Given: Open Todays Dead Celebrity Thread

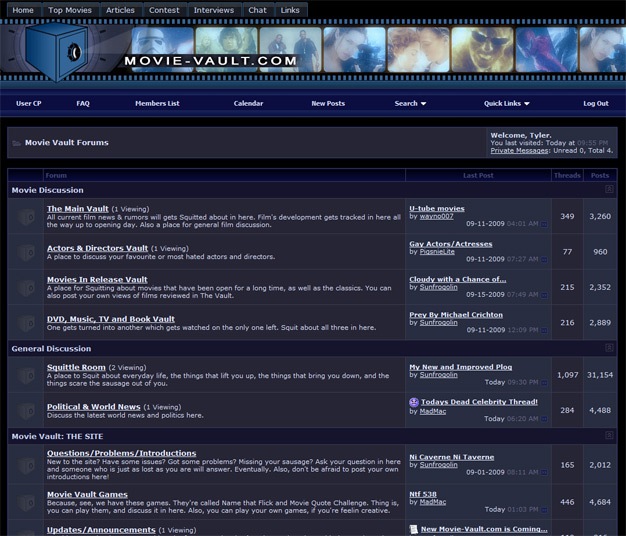Looking at the screenshot, I should coord(479,402).
